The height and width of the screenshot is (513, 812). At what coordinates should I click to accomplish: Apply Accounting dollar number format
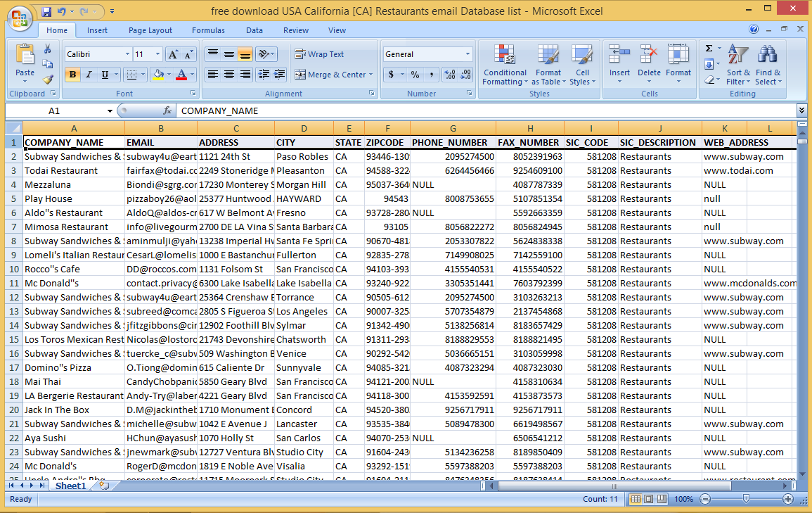click(391, 75)
